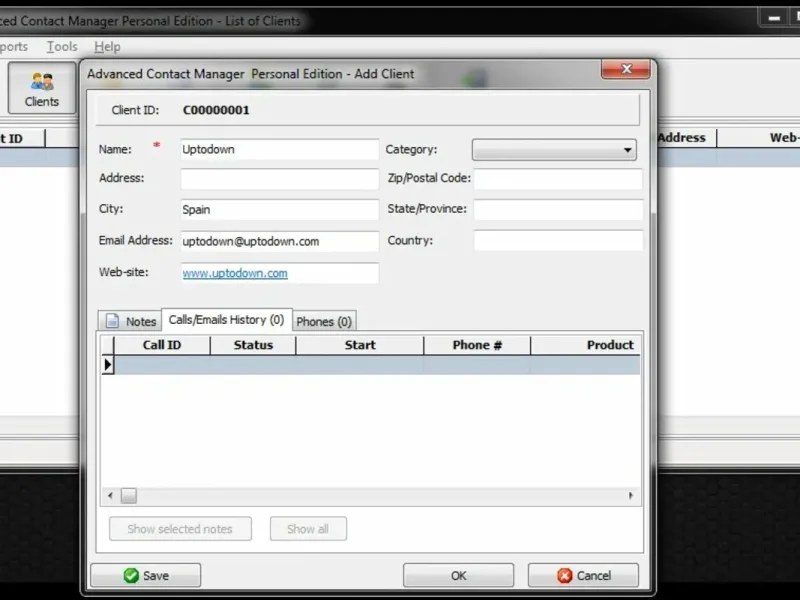The height and width of the screenshot is (600, 800).
Task: Switch to the Phones (0) tab
Action: point(324,321)
